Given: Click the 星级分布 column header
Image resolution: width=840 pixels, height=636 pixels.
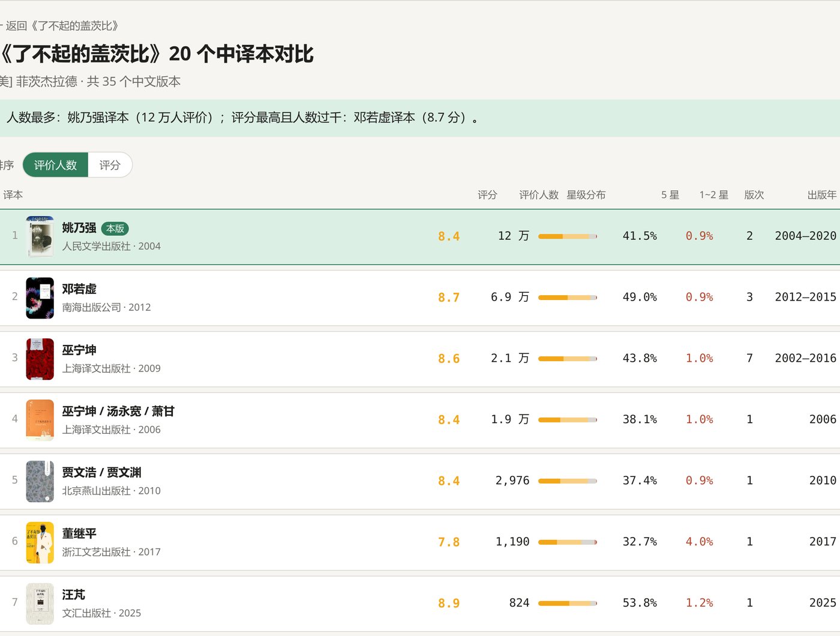Looking at the screenshot, I should (x=586, y=195).
